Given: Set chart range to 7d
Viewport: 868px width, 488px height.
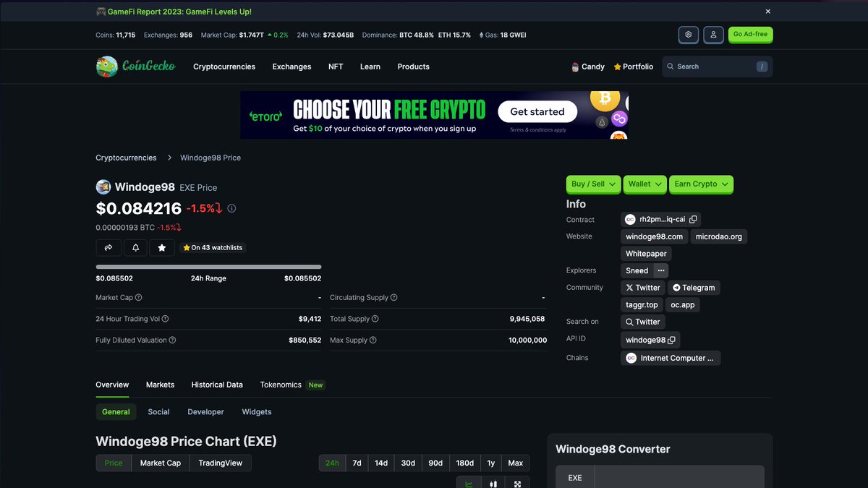Looking at the screenshot, I should click(357, 463).
